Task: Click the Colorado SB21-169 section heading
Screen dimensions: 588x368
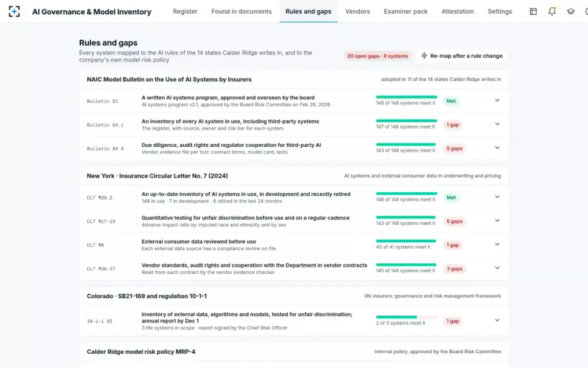Action: [147, 296]
